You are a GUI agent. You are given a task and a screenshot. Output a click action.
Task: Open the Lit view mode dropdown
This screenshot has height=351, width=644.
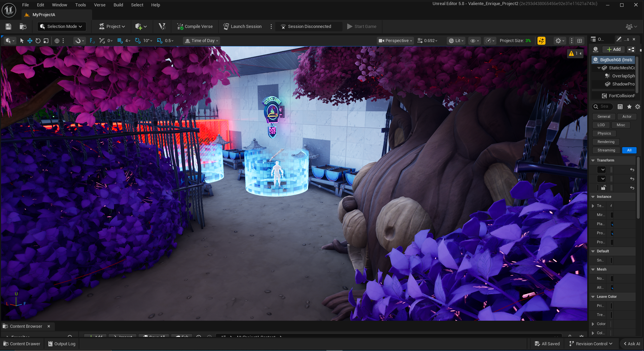click(x=456, y=41)
